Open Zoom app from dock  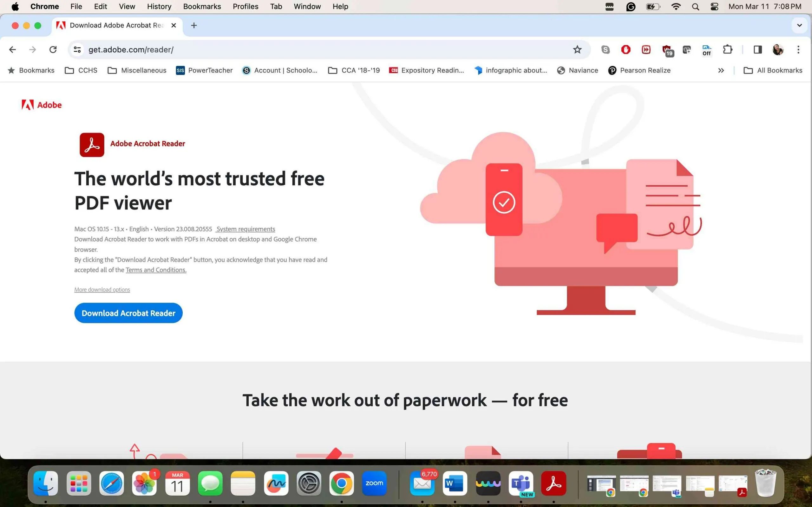click(x=374, y=483)
